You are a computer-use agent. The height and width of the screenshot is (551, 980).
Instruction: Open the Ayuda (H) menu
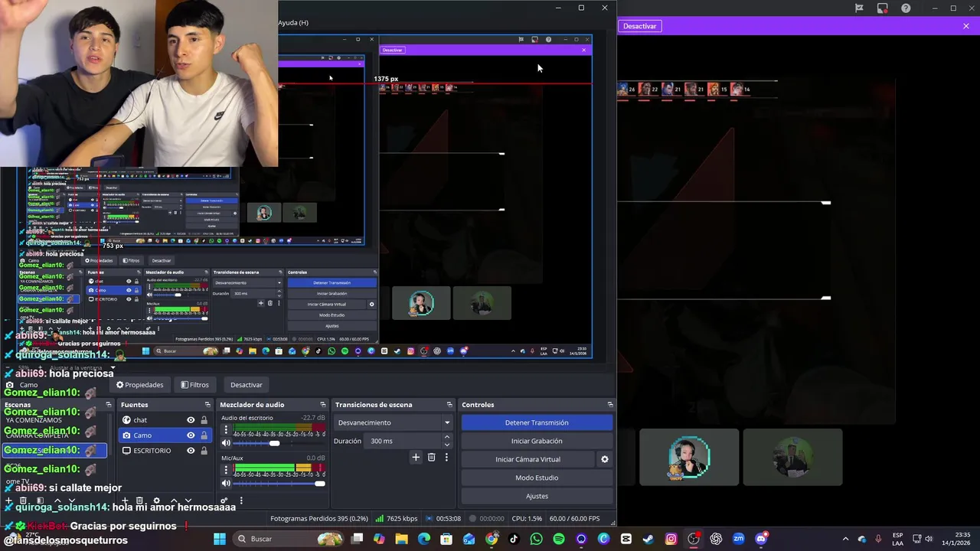pyautogui.click(x=293, y=23)
